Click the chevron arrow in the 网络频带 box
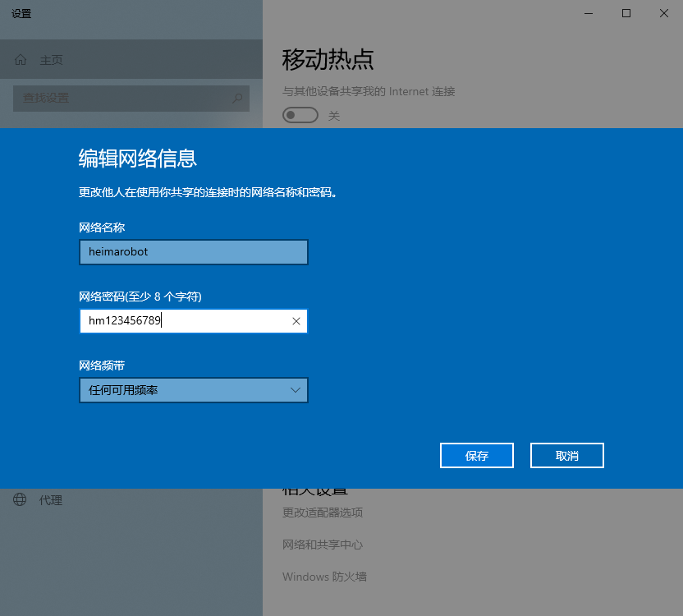Screen dimensions: 683x616 tap(296, 390)
